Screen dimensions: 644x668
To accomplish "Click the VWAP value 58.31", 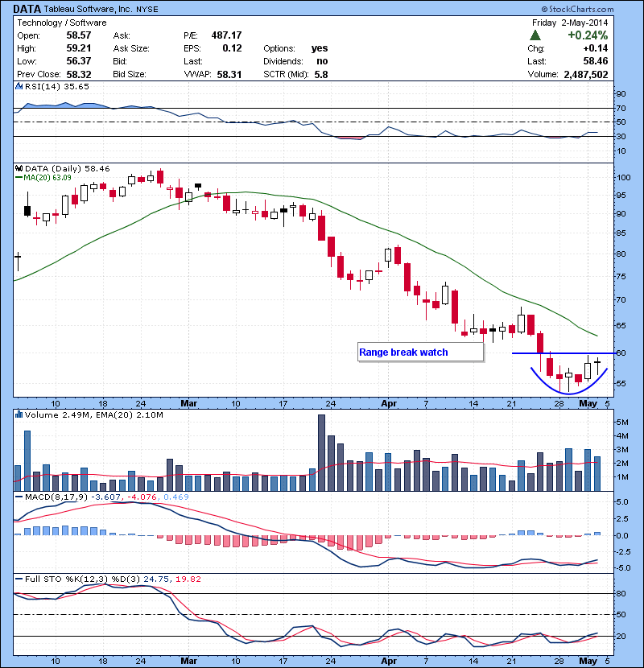I will tap(229, 75).
